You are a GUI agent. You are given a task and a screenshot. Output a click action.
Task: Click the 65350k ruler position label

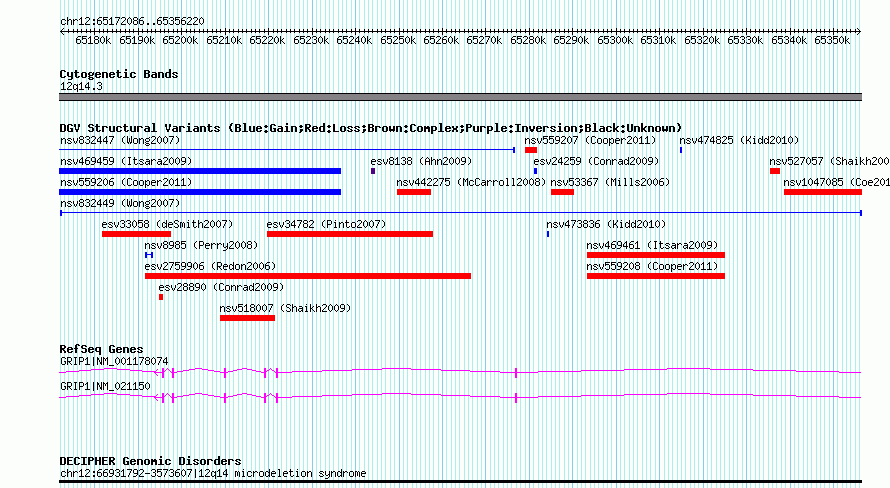(x=832, y=40)
